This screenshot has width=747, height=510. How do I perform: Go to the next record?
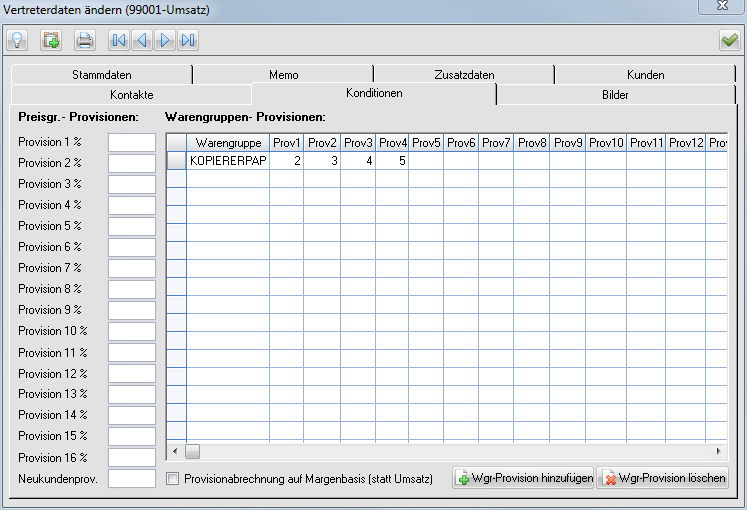(165, 40)
